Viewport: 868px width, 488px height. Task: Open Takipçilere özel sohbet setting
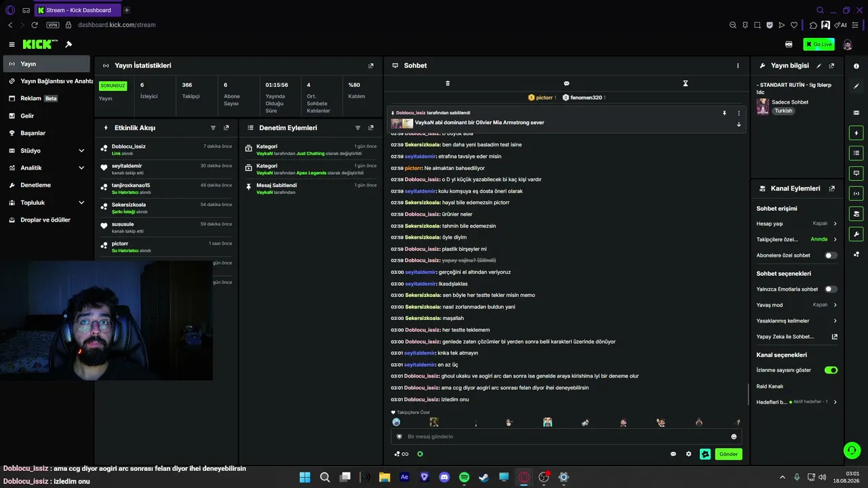click(x=797, y=239)
